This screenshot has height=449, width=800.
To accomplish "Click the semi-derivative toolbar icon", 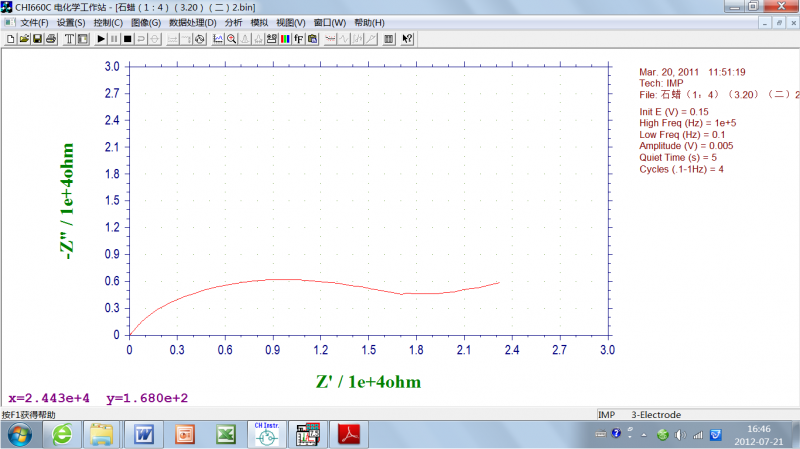I will 357,39.
